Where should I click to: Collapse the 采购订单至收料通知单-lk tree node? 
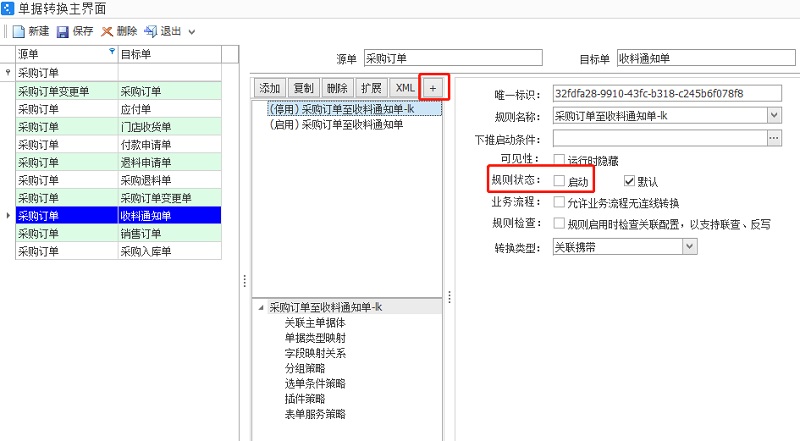point(261,308)
